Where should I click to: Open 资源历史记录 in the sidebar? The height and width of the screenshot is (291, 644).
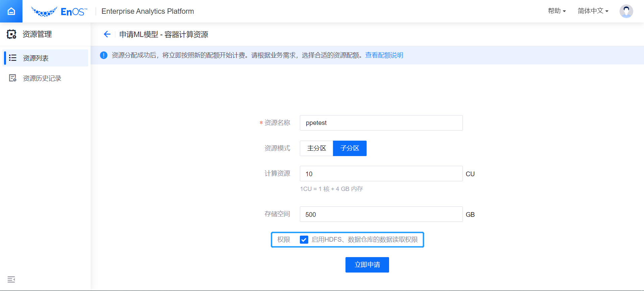(x=46, y=78)
